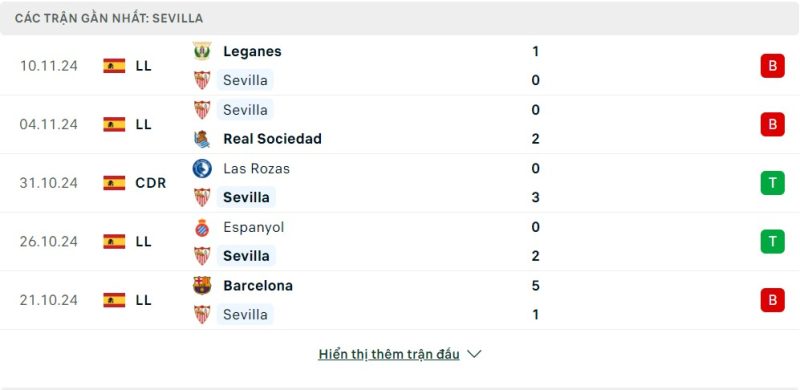The height and width of the screenshot is (390, 800).
Task: Click green T badge for Espanyol match
Action: pyautogui.click(x=772, y=241)
